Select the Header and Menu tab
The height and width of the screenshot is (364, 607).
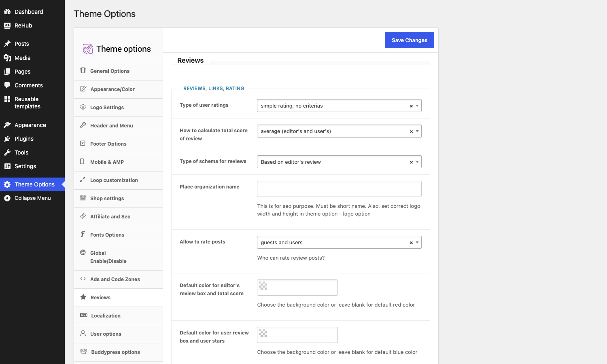119,126
